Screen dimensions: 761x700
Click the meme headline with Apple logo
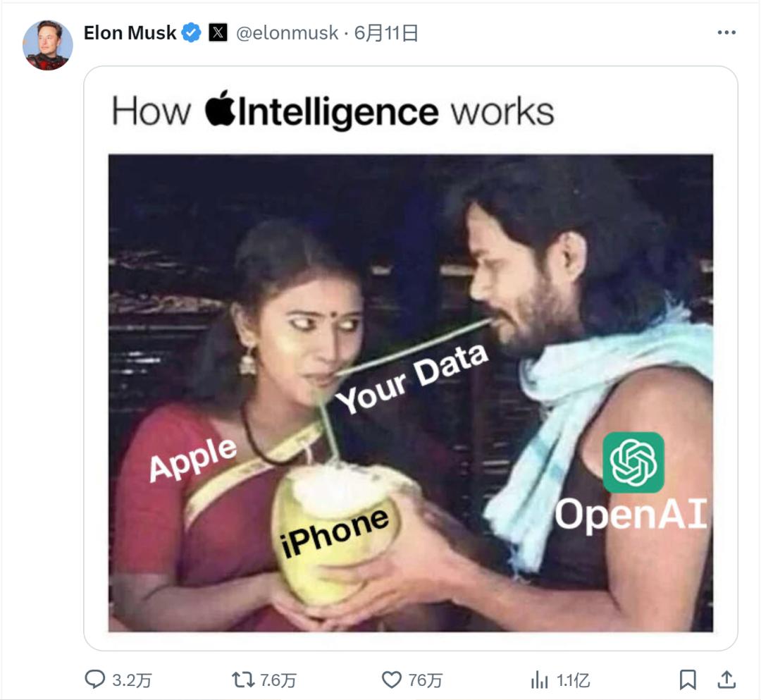[333, 111]
